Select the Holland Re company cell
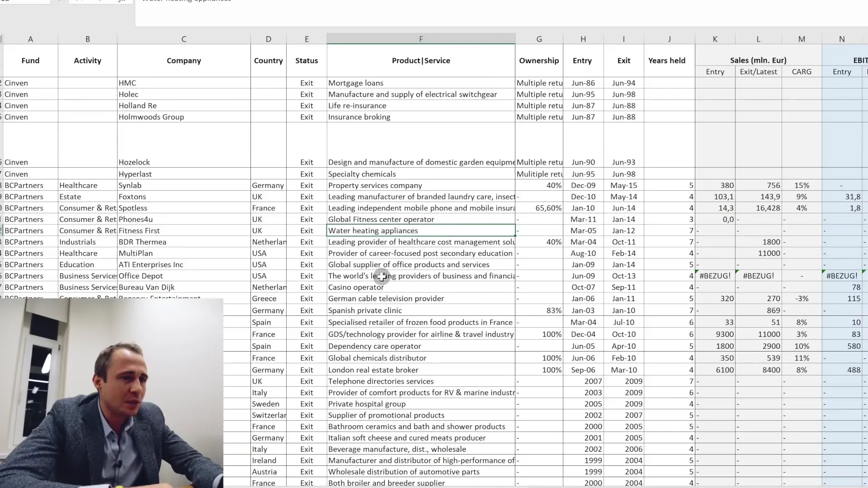Image resolution: width=868 pixels, height=488 pixels. [184, 106]
